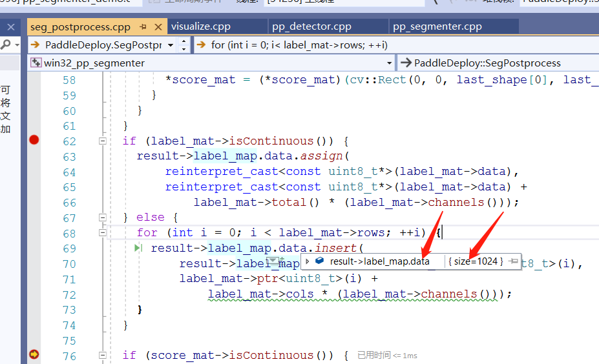This screenshot has width=599, height=364.
Task: Click the win32_pp_segmenter project icon
Action: [36, 63]
